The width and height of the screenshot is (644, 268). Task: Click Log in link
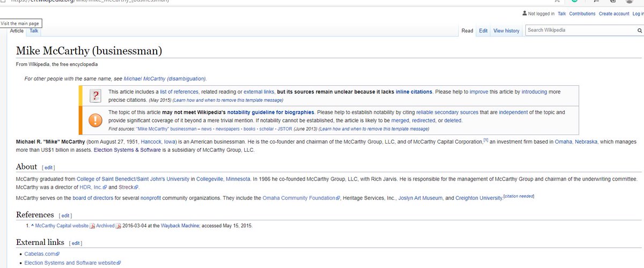638,14
